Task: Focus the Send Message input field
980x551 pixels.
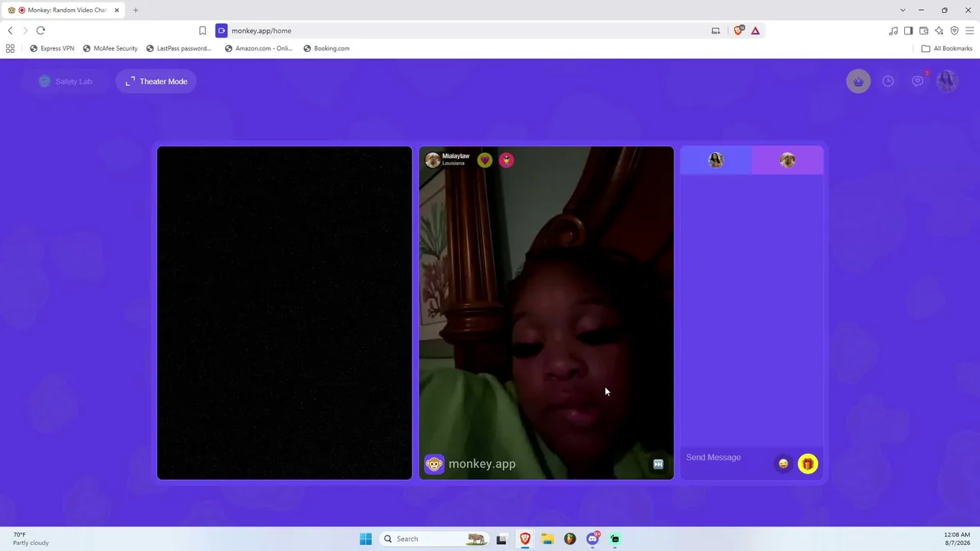Action: (727, 458)
